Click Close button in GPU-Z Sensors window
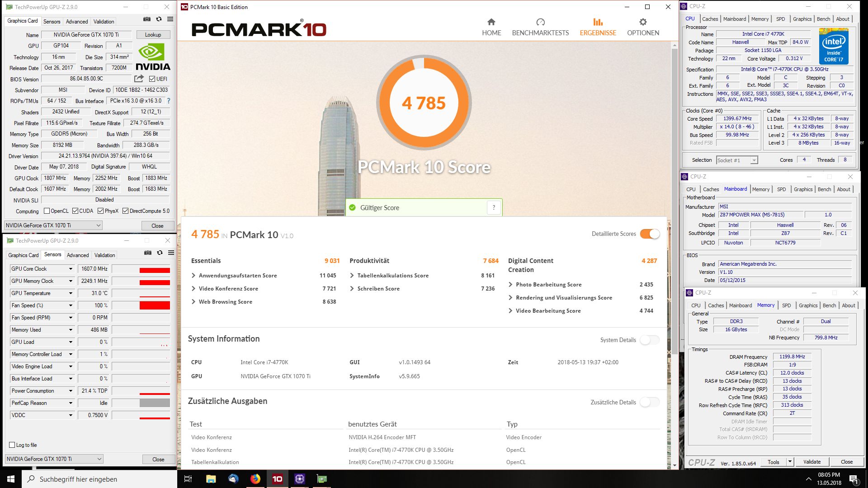The height and width of the screenshot is (488, 868). (158, 459)
